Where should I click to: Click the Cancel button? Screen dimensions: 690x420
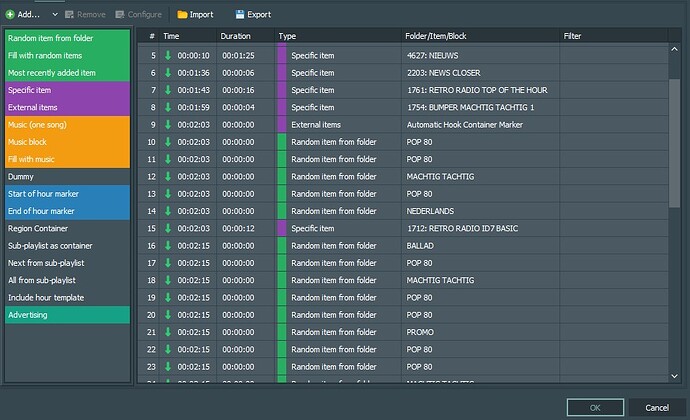click(x=657, y=408)
